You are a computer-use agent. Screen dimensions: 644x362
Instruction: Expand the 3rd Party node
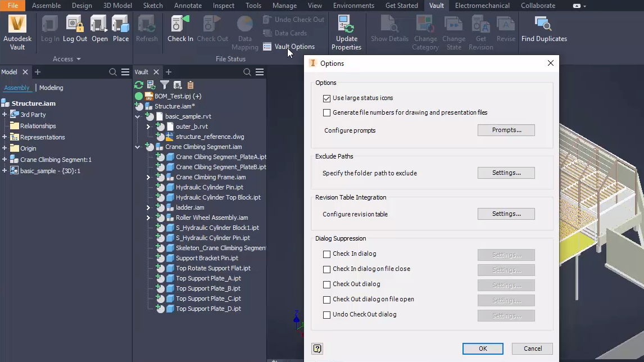[4, 114]
